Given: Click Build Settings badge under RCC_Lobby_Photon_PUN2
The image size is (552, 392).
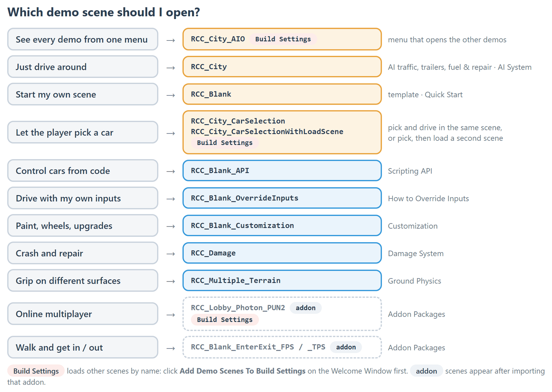Looking at the screenshot, I should [225, 320].
